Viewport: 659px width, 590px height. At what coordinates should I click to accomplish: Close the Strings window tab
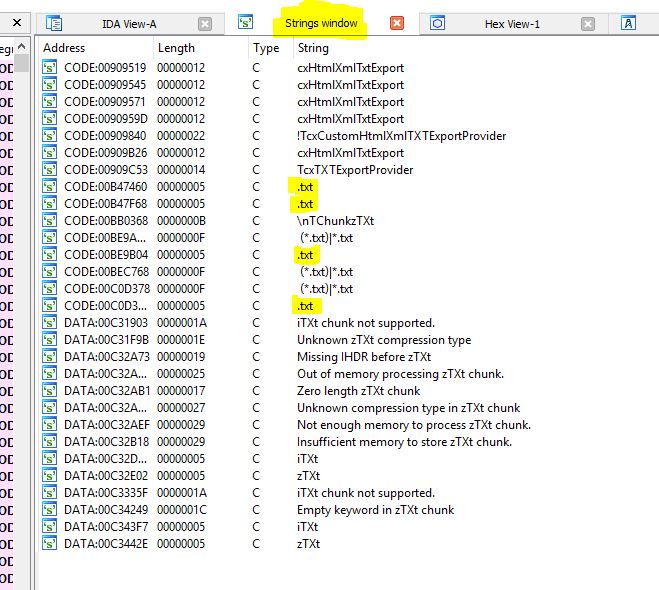click(x=397, y=23)
